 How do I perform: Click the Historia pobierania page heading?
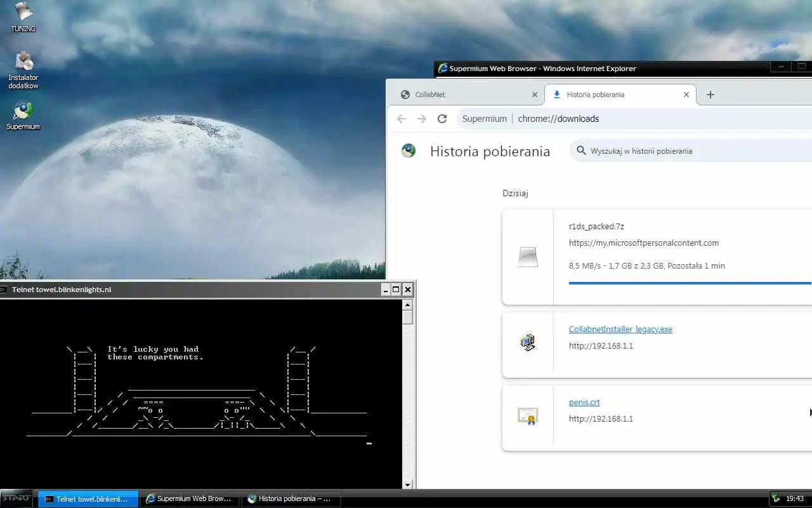pyautogui.click(x=490, y=151)
